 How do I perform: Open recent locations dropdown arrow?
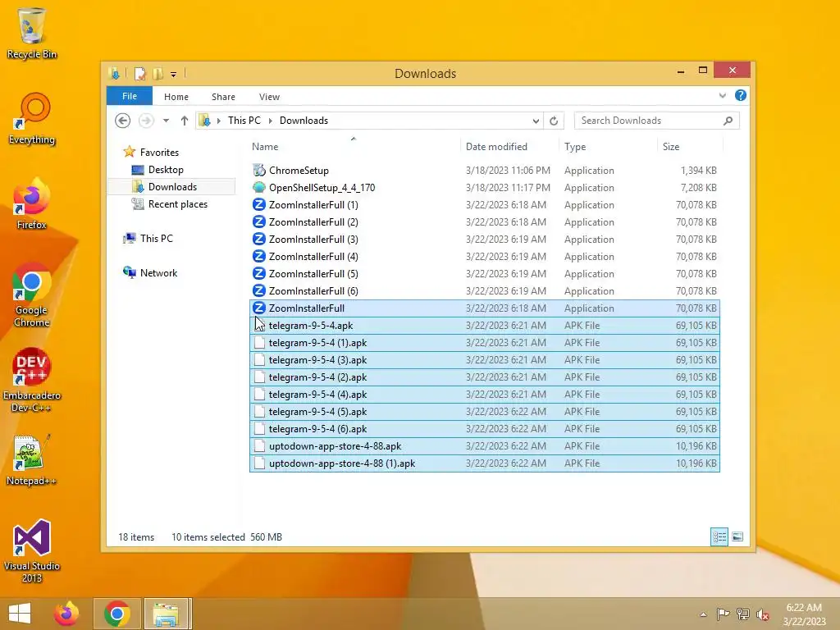166,121
